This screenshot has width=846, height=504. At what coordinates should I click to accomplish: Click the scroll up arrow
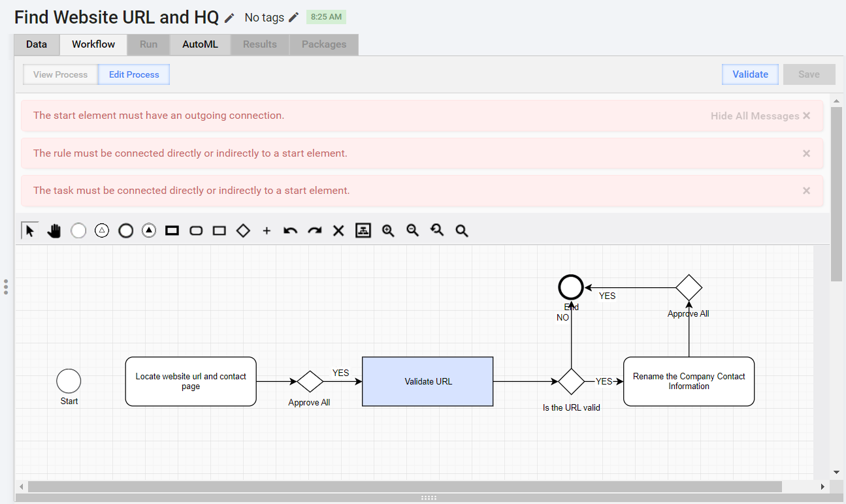click(x=836, y=101)
